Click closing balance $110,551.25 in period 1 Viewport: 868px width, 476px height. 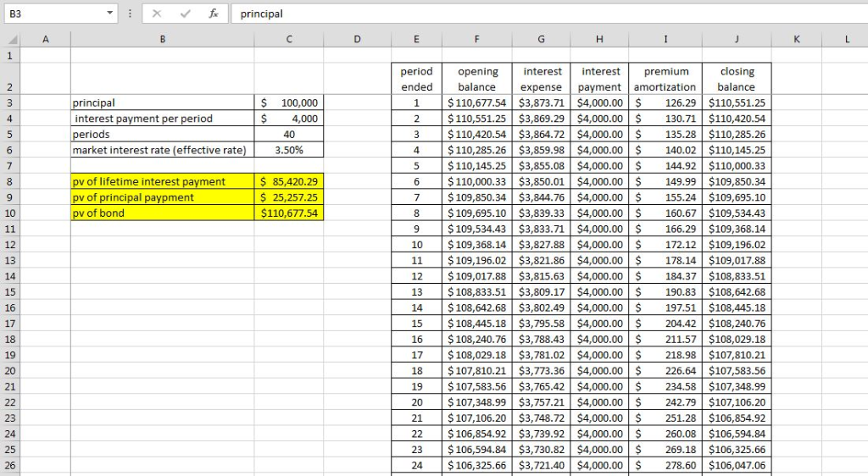tap(737, 102)
